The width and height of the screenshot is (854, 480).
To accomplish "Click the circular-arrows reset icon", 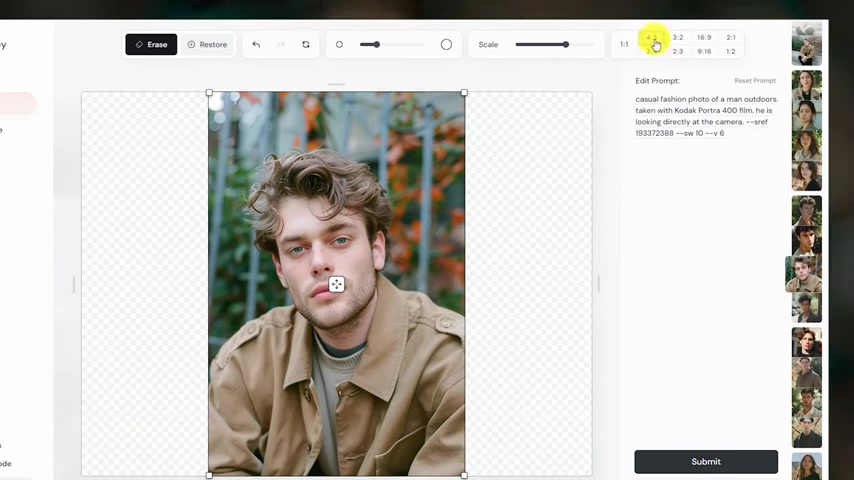I will [306, 45].
